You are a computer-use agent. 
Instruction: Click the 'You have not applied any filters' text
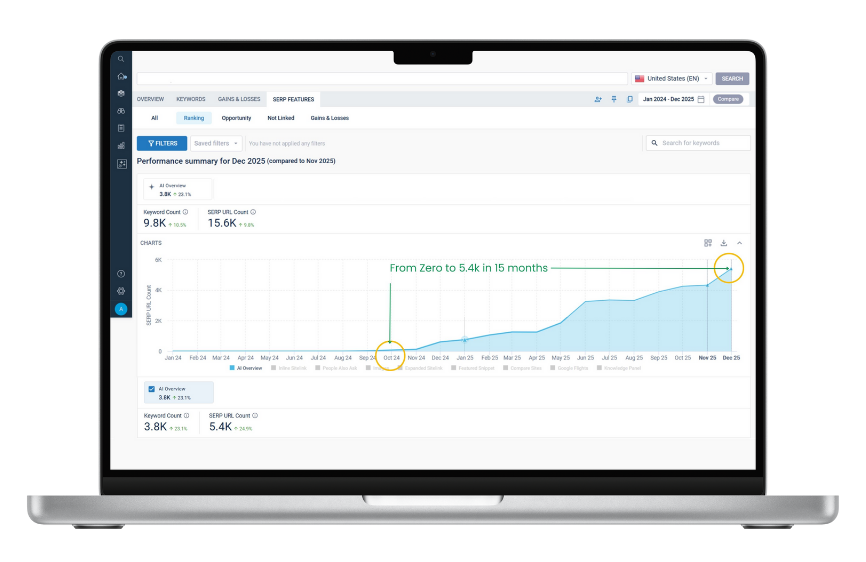click(287, 144)
